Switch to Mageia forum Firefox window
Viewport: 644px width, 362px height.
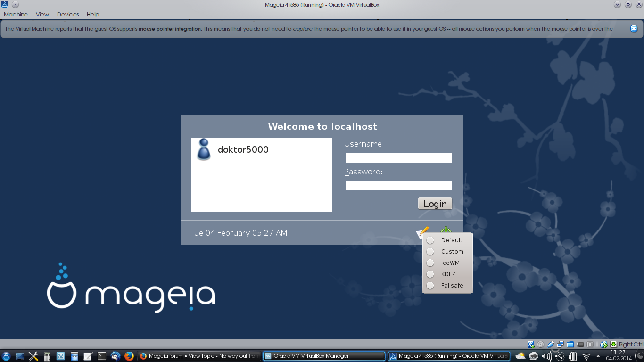coord(199,356)
